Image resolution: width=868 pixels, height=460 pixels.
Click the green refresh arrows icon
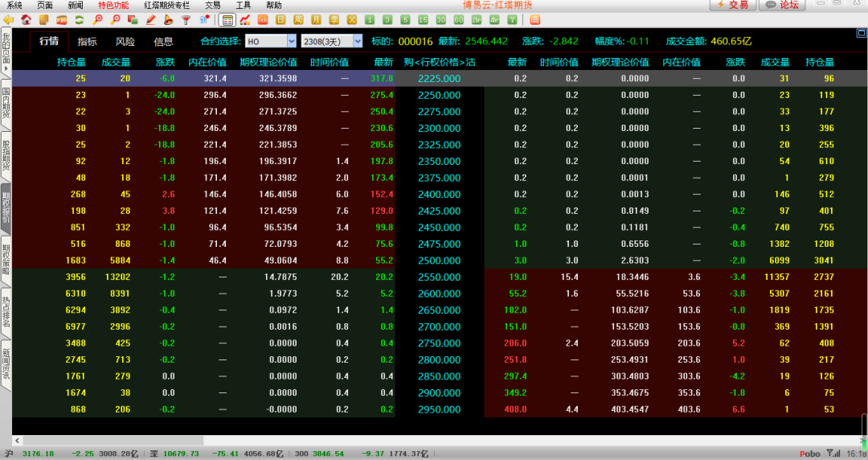coord(79,19)
